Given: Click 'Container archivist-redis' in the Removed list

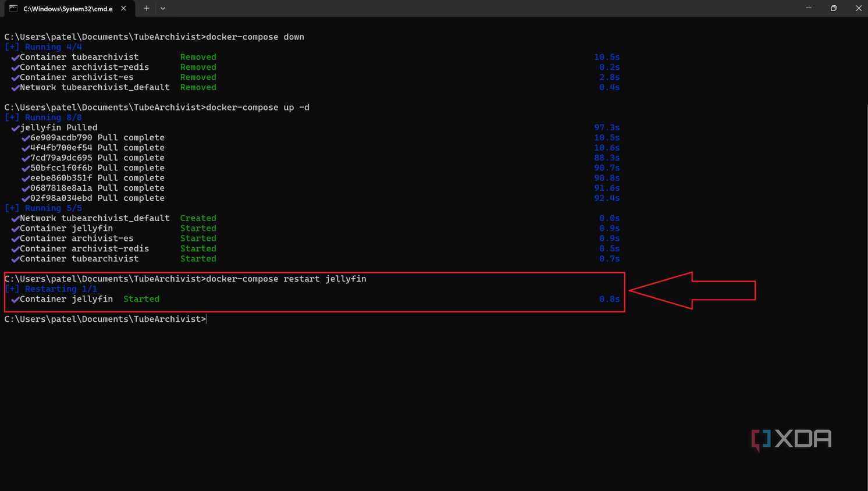Looking at the screenshot, I should click(x=84, y=67).
